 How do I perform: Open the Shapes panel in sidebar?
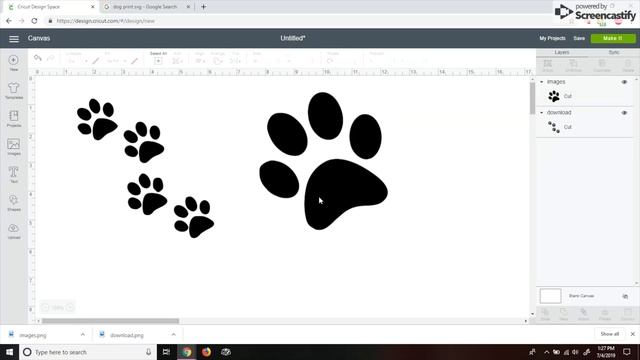[13, 203]
